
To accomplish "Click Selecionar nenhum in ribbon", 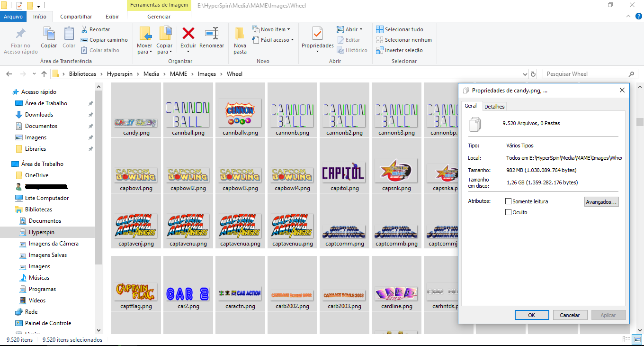I will tap(404, 40).
